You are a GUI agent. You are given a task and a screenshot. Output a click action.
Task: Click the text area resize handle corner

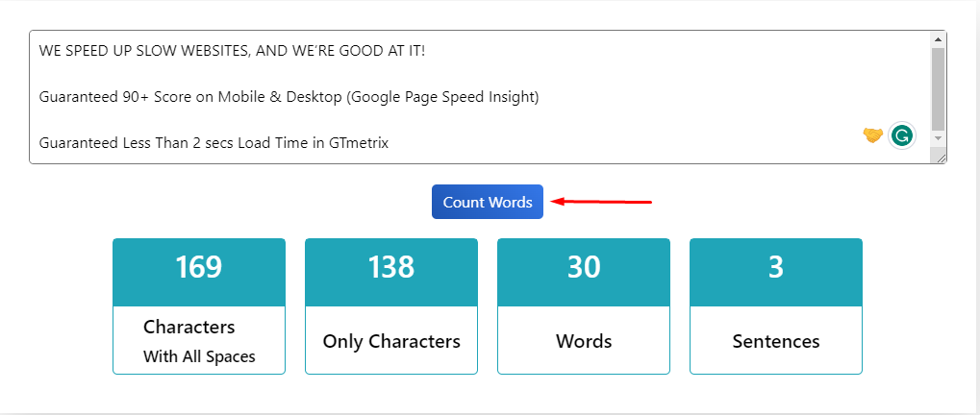[942, 158]
